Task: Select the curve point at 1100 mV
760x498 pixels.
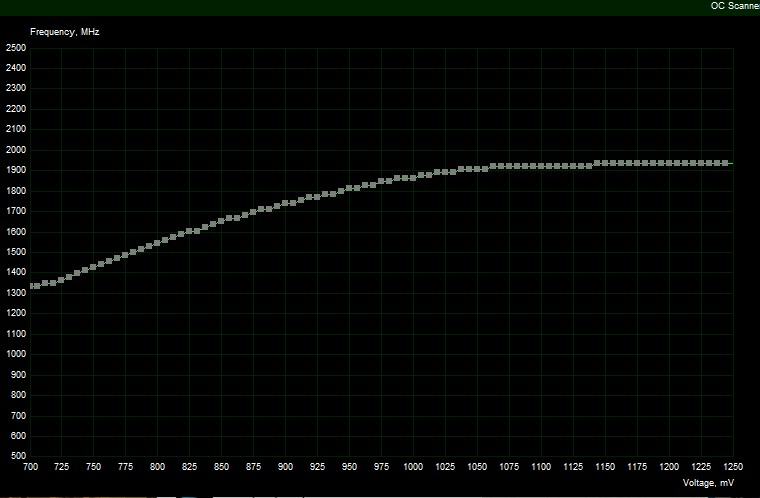Action: (x=541, y=166)
